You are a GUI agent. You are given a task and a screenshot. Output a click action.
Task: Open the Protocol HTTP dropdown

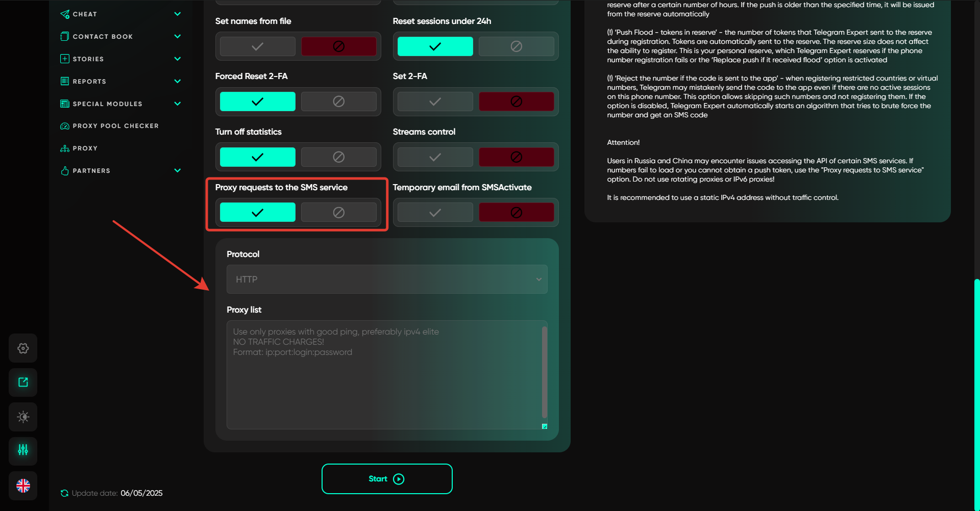point(387,279)
